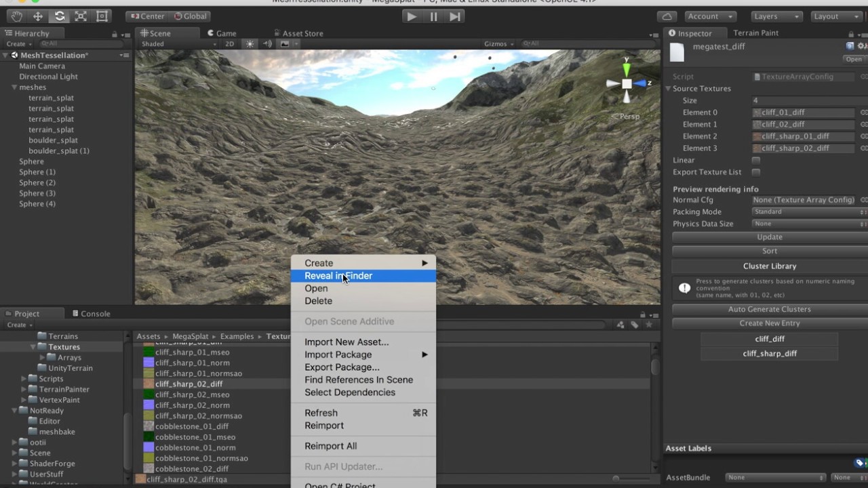Toggle 2D scene view mode
Viewport: 868px width, 488px height.
(x=229, y=44)
